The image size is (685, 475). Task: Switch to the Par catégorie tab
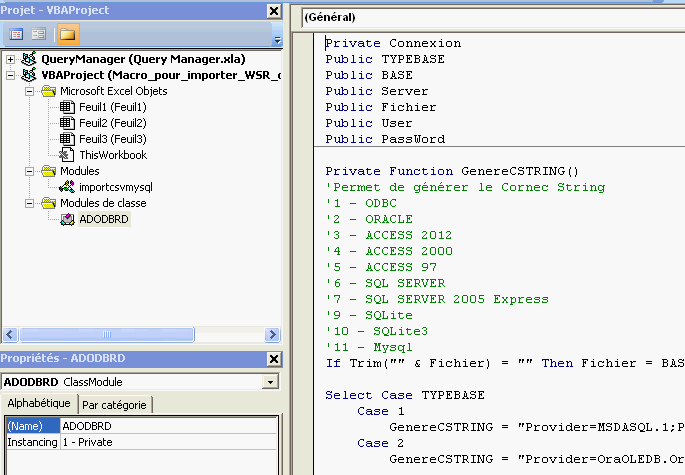click(114, 405)
